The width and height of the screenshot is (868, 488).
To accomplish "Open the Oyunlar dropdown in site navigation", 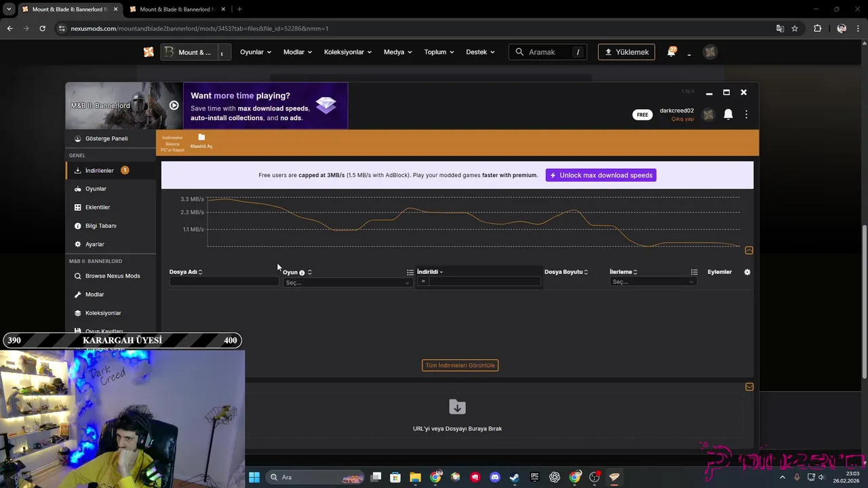I will [x=256, y=52].
